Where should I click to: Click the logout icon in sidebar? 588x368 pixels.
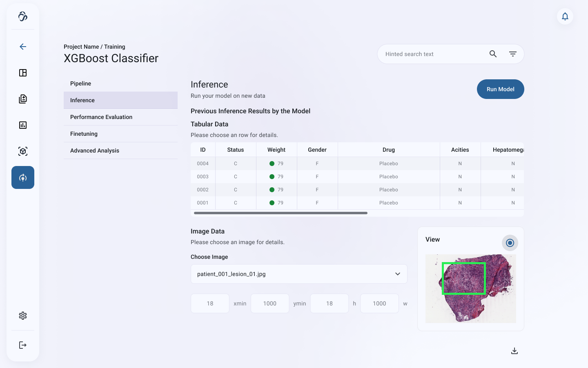pyautogui.click(x=23, y=345)
